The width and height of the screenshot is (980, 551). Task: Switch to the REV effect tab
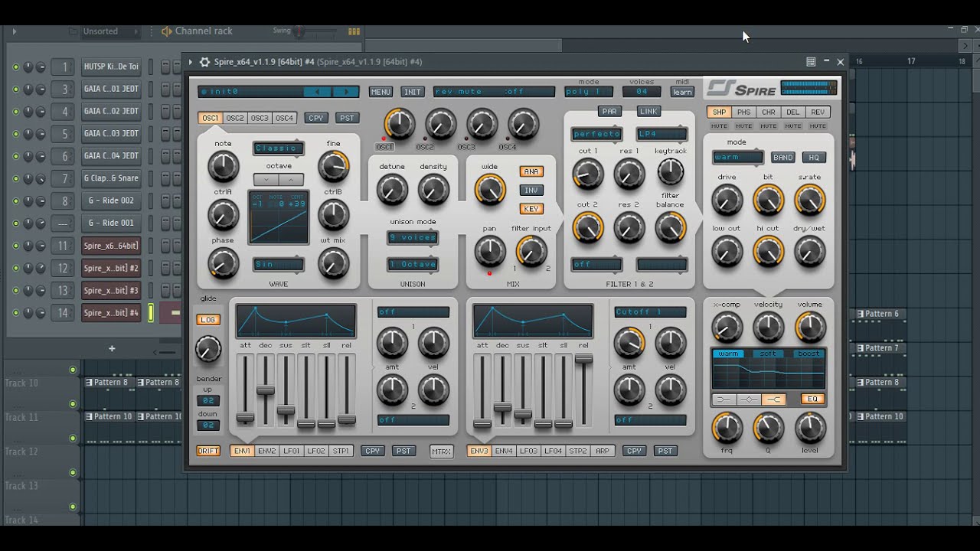(818, 112)
